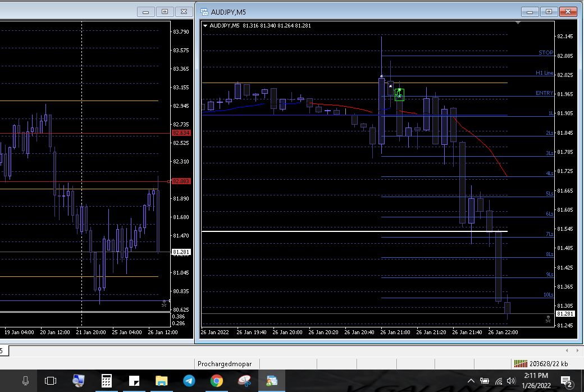Open File Explorer from the taskbar

point(162,381)
